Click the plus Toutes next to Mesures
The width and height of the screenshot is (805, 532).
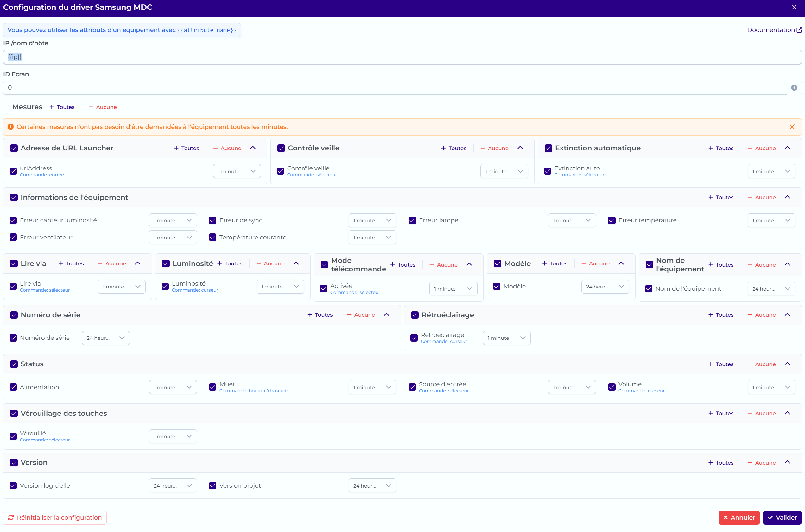pyautogui.click(x=62, y=107)
